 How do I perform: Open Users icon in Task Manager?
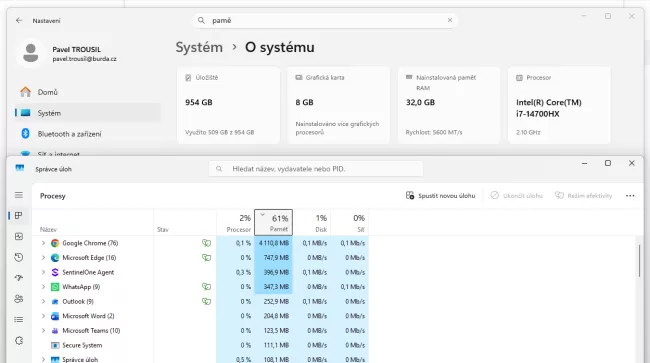[19, 299]
